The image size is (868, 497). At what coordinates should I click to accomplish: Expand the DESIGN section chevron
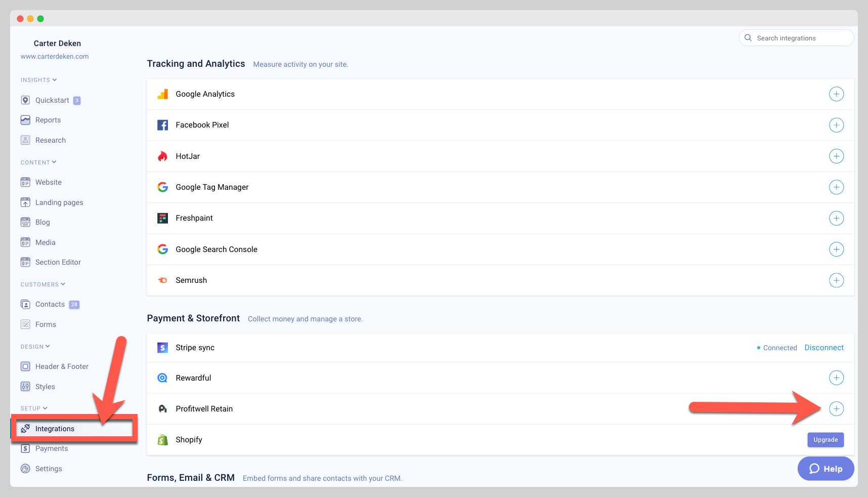tap(47, 346)
